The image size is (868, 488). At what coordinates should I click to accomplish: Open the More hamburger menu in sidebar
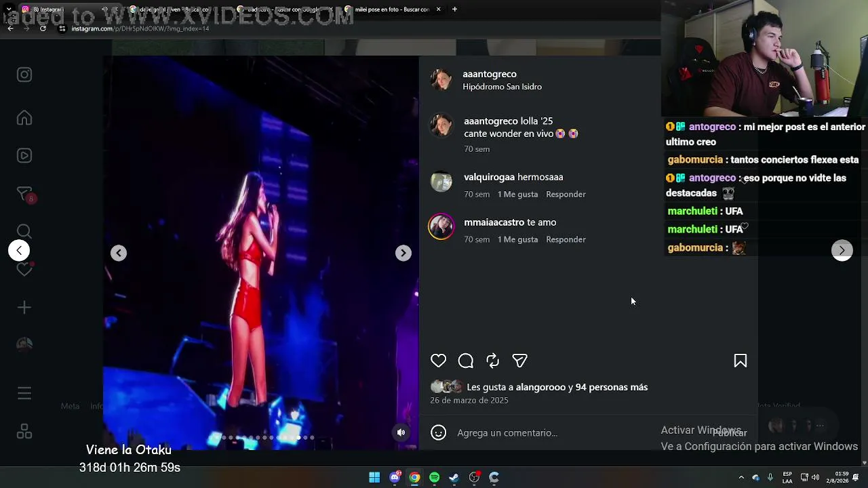(24, 394)
